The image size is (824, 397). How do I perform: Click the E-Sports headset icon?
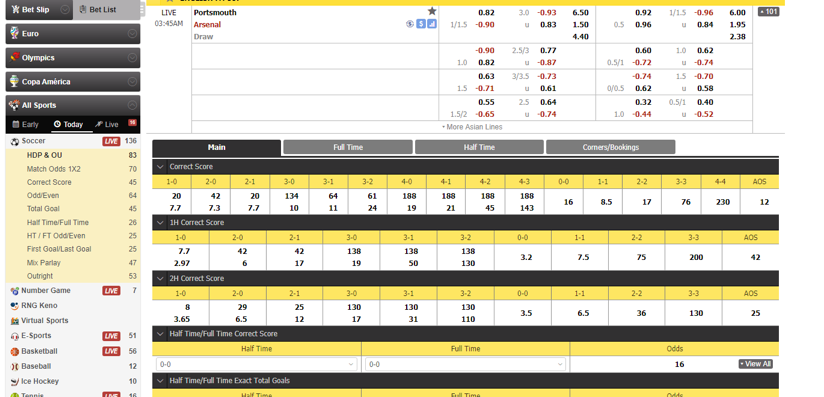point(15,336)
